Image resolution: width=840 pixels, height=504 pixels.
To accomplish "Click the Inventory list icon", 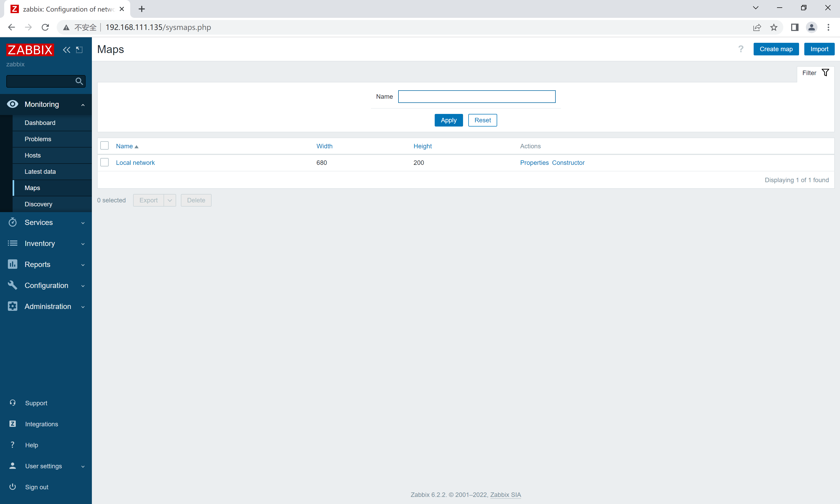I will 13,243.
